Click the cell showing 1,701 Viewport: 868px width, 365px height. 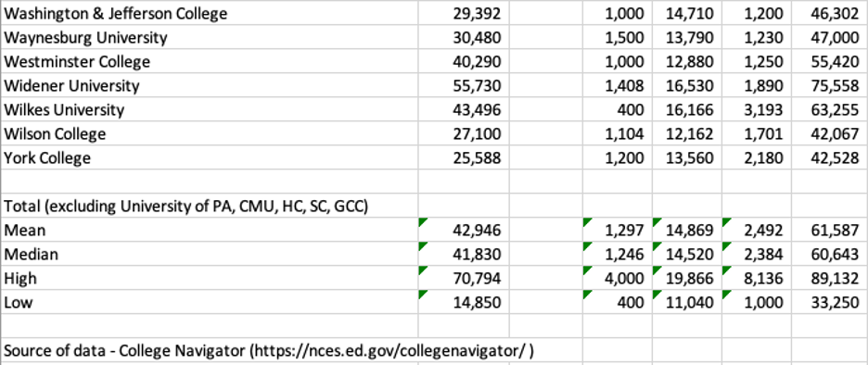[757, 133]
